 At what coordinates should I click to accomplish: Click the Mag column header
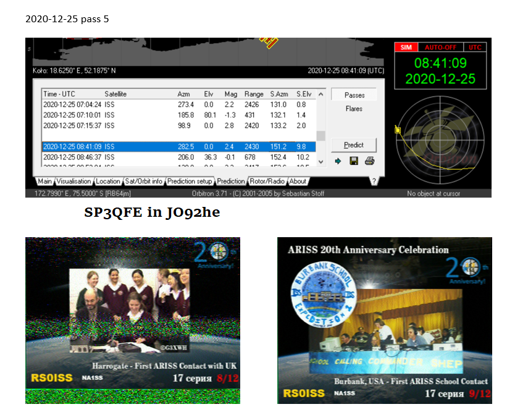tap(232, 94)
